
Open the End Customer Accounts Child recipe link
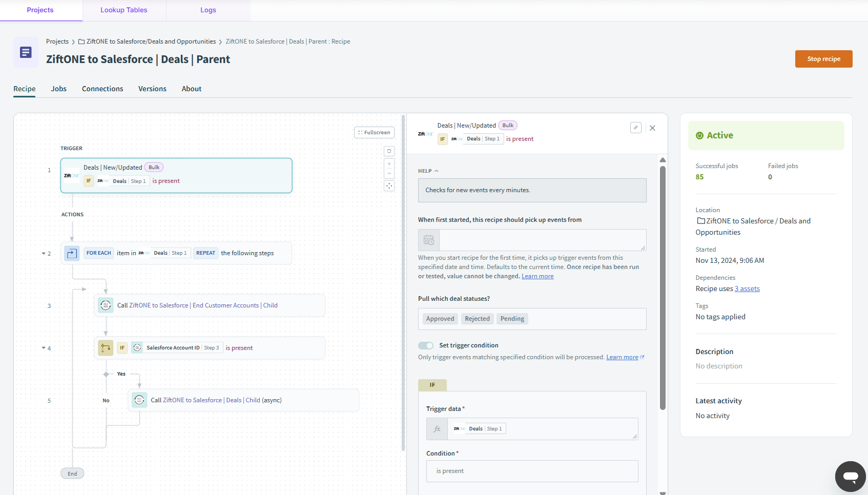(x=203, y=305)
